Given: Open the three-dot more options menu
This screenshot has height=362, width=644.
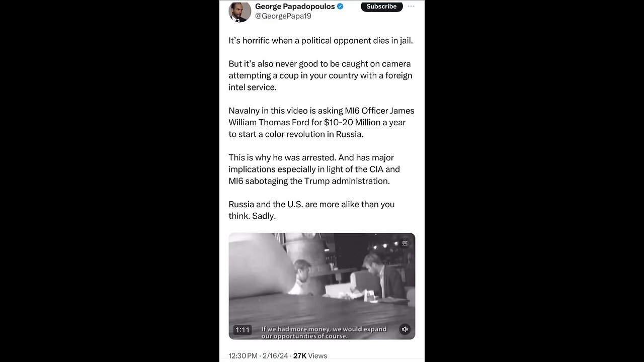Looking at the screenshot, I should click(x=411, y=7).
